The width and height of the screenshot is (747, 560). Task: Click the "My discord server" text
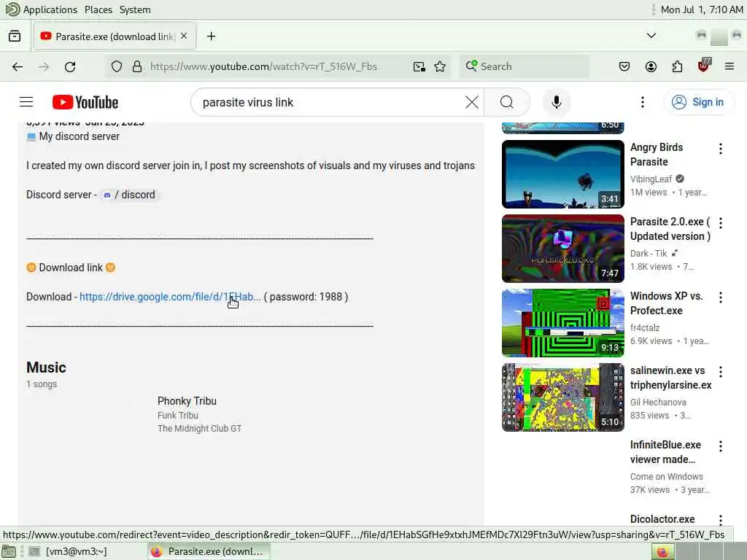[79, 136]
